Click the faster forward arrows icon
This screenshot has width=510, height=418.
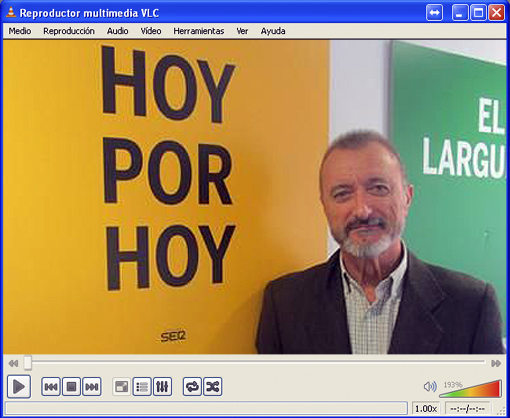(x=496, y=363)
